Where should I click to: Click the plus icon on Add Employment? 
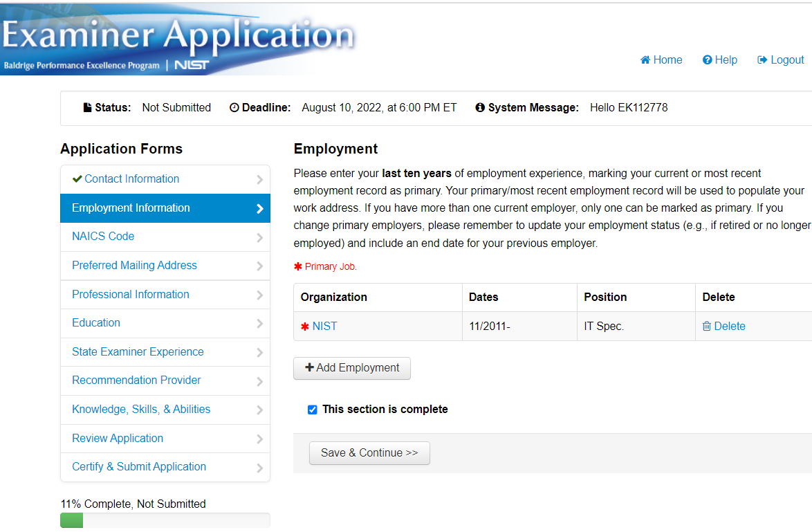(x=309, y=368)
